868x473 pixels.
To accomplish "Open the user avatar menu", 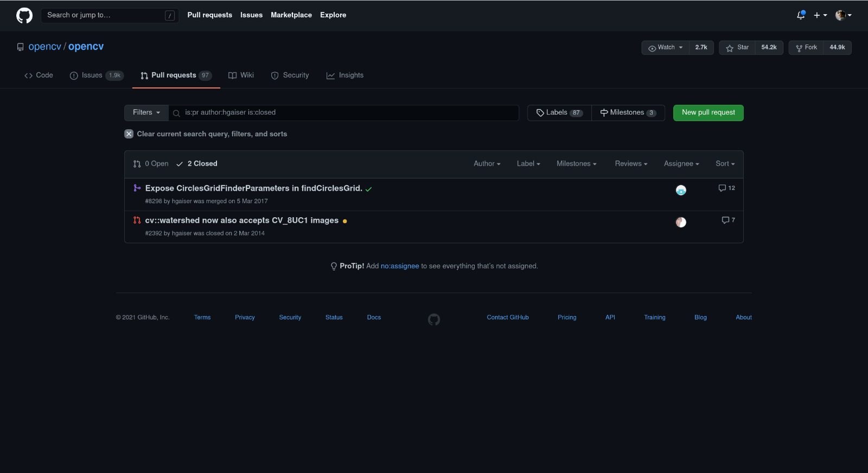I will click(x=844, y=15).
